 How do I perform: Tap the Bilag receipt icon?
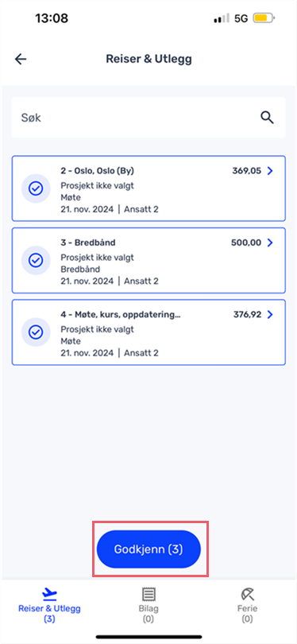[x=148, y=594]
